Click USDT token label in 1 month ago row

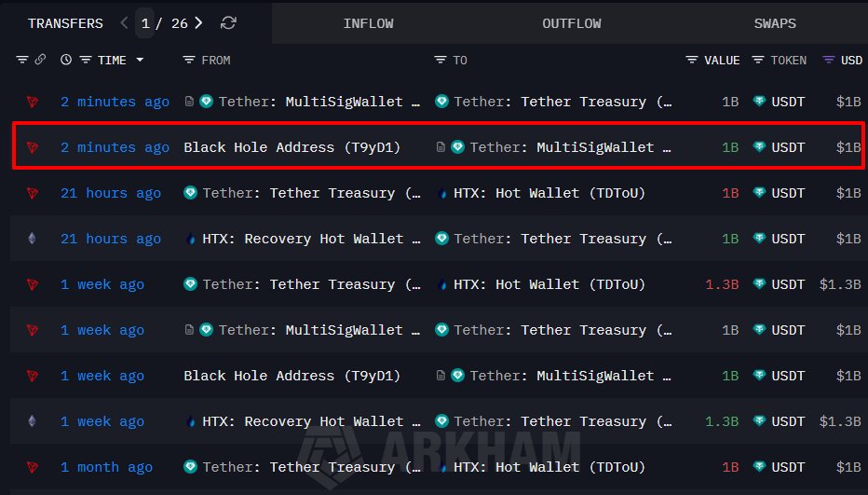(x=788, y=467)
